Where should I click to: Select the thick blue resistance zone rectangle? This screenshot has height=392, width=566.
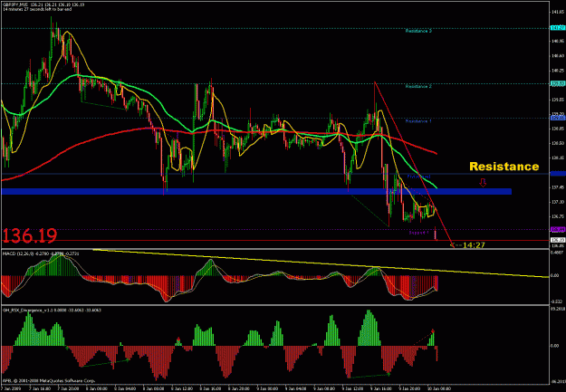pyautogui.click(x=256, y=191)
